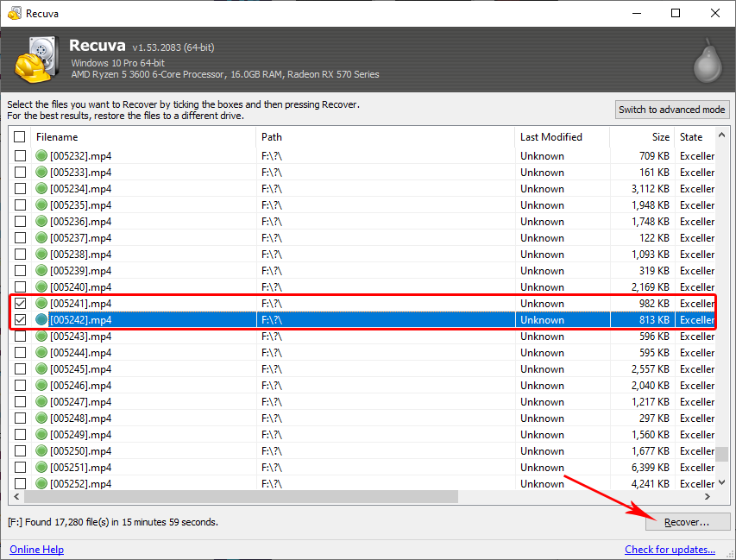Viewport: 736px width, 560px height.
Task: Click green status dot for [005244].mp4
Action: tap(41, 353)
